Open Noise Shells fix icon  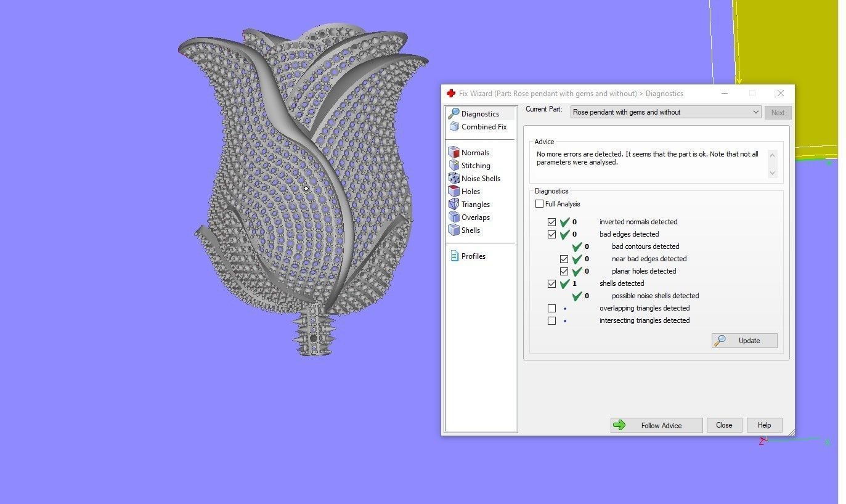pos(454,178)
